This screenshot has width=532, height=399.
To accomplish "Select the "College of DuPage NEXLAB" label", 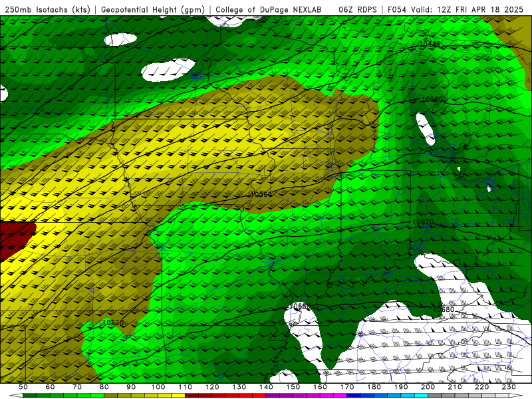I will coord(269,9).
